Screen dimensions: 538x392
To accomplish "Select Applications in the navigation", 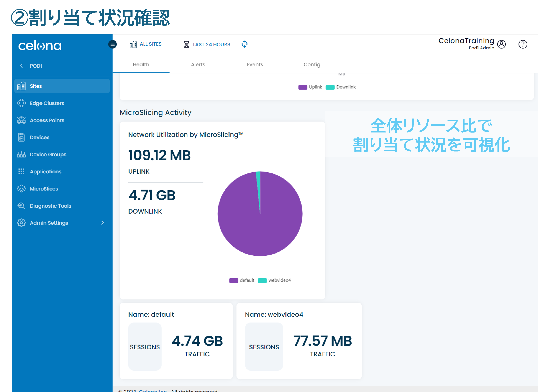I will click(46, 171).
